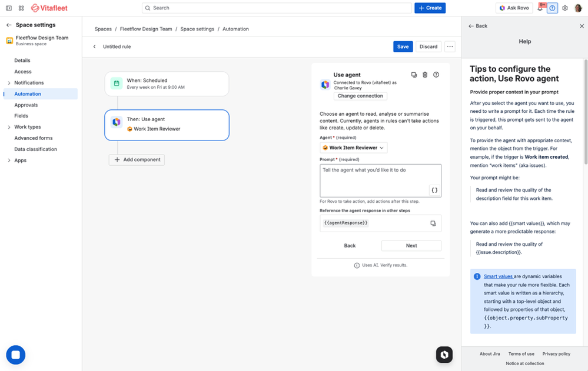Click the Fleetflow Design Team space icon
The width and height of the screenshot is (588, 371).
10,41
